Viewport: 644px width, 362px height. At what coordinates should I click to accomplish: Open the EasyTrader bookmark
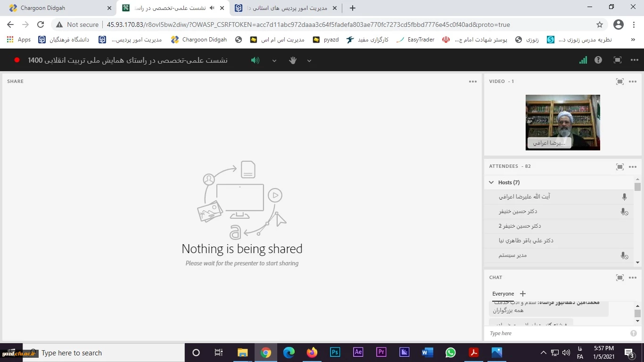416,40
